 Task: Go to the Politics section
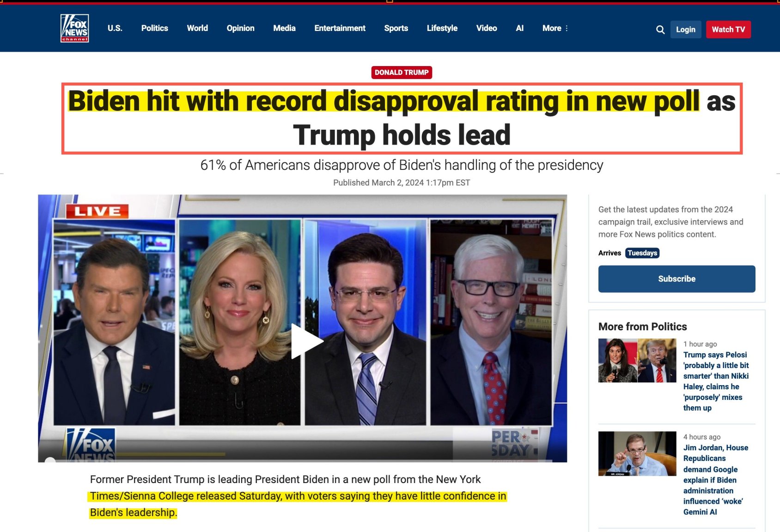click(155, 28)
